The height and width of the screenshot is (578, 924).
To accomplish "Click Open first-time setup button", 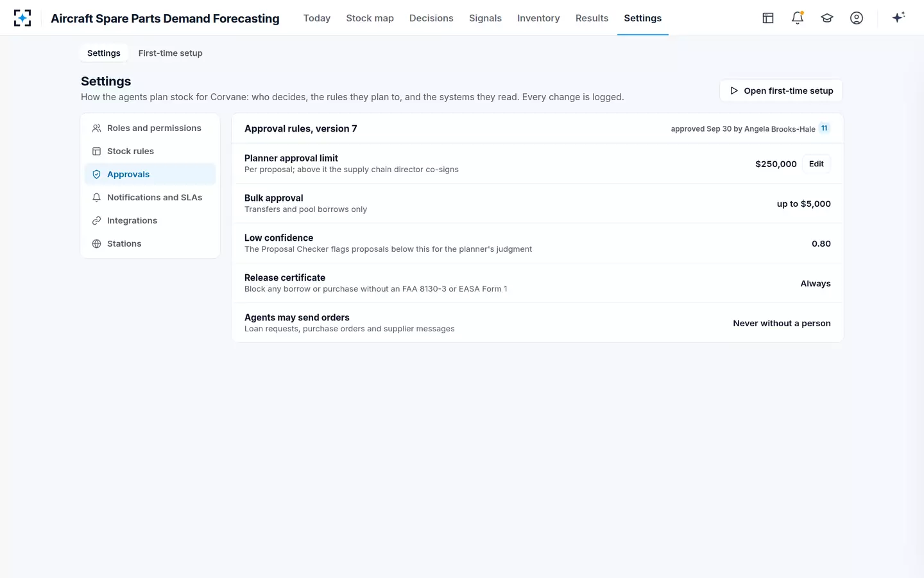I will [782, 91].
